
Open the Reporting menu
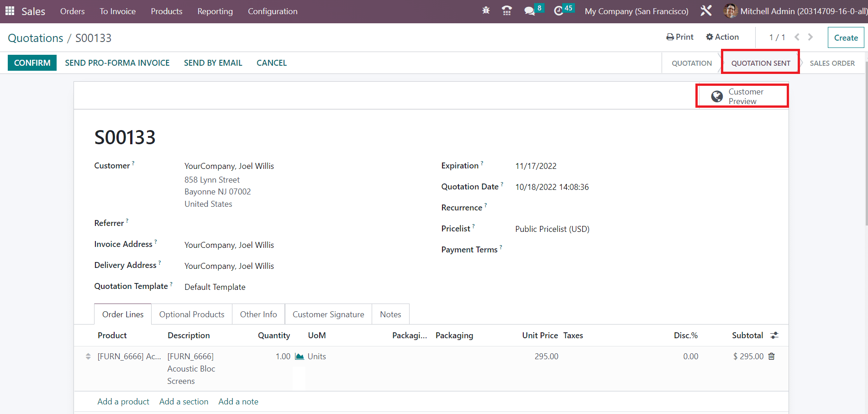click(x=215, y=11)
